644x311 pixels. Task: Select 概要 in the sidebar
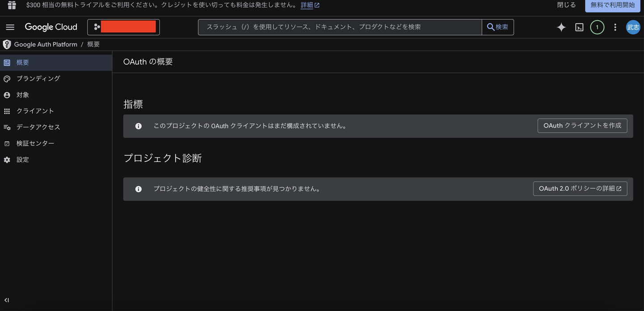(56, 63)
